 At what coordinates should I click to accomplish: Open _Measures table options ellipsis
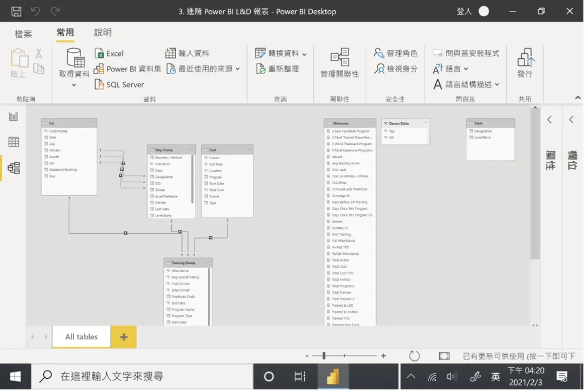[372, 123]
